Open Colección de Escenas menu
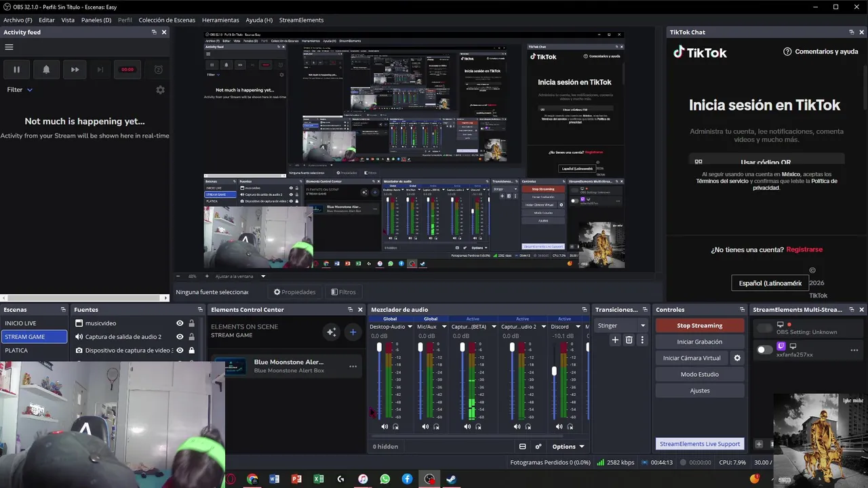This screenshot has width=868, height=488. (x=167, y=20)
